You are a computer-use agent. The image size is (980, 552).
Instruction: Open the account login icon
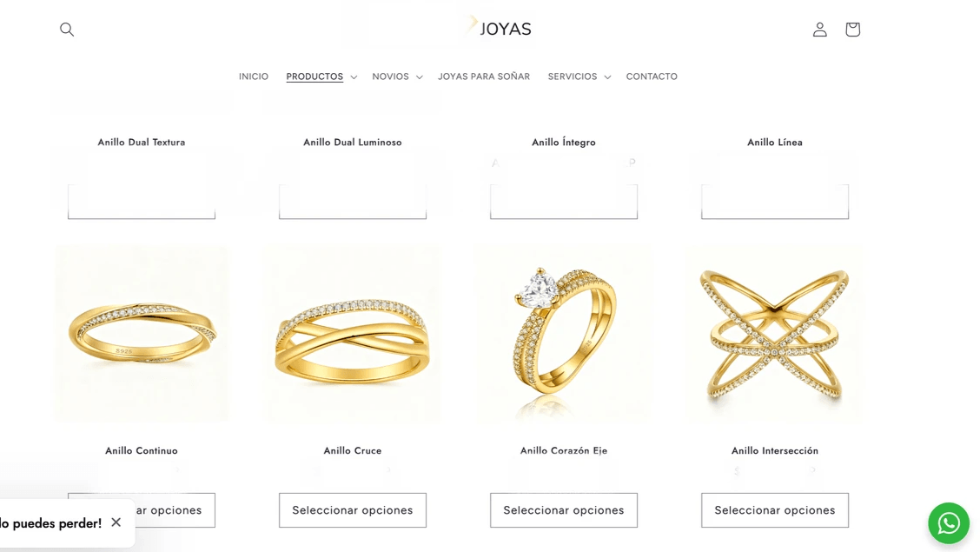pos(819,30)
